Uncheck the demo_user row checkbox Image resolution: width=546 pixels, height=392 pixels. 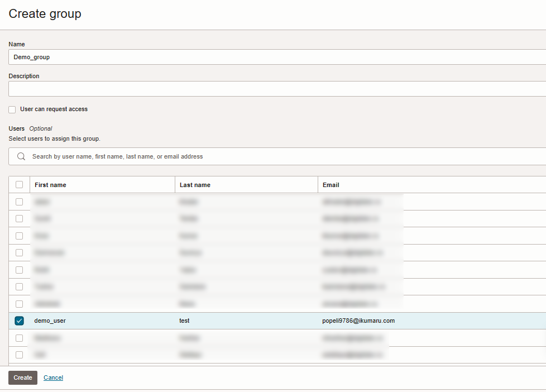click(x=20, y=321)
